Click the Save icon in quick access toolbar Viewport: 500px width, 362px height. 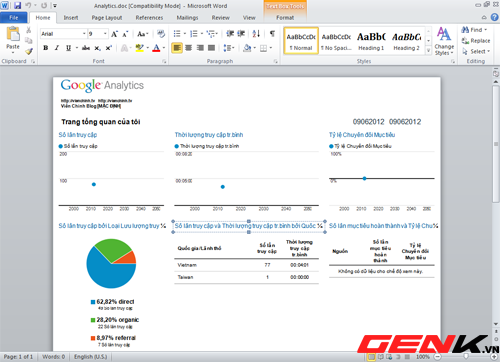coord(17,6)
